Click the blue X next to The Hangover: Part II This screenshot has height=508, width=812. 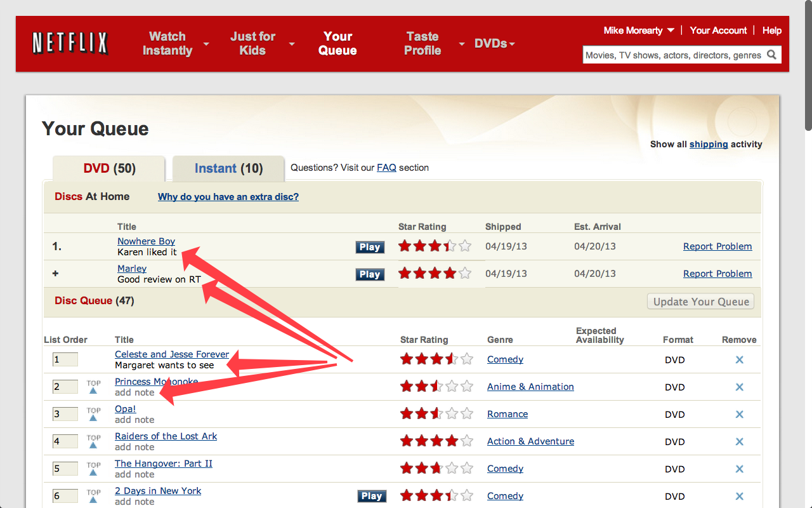click(x=739, y=468)
